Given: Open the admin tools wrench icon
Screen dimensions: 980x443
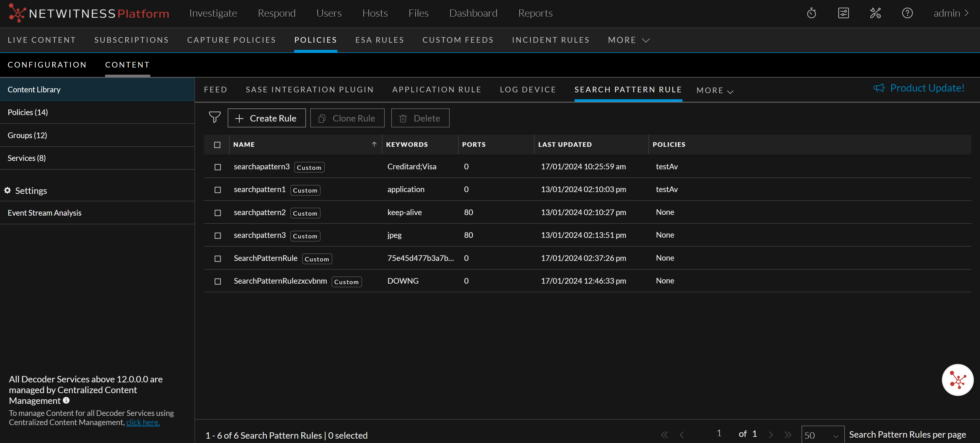Looking at the screenshot, I should tap(875, 13).
